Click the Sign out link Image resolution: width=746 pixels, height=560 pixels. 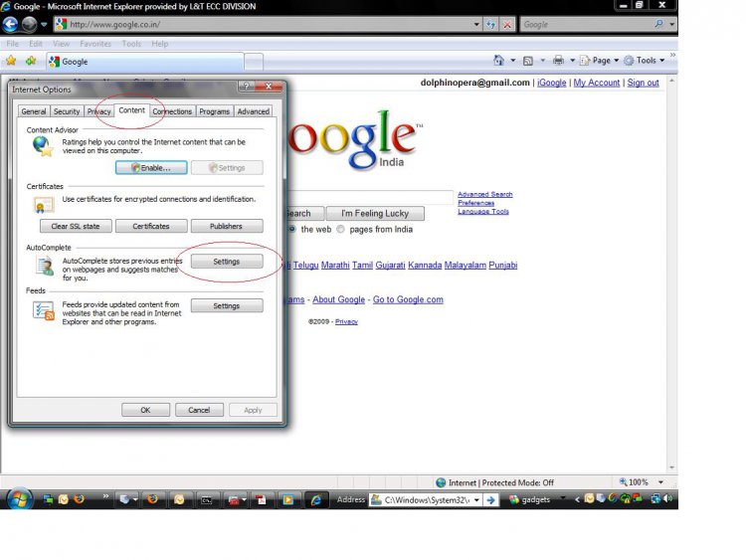click(x=643, y=83)
